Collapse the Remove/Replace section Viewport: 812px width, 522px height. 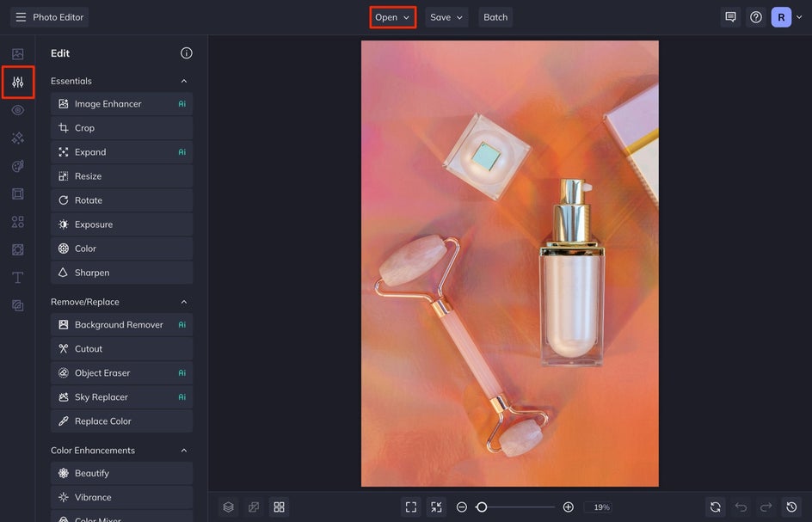(184, 302)
